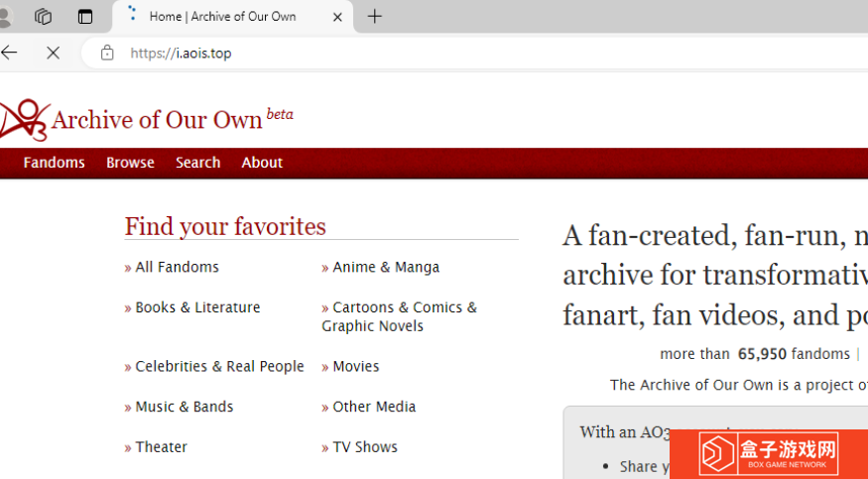Open the Theater fandom link

coord(161,447)
